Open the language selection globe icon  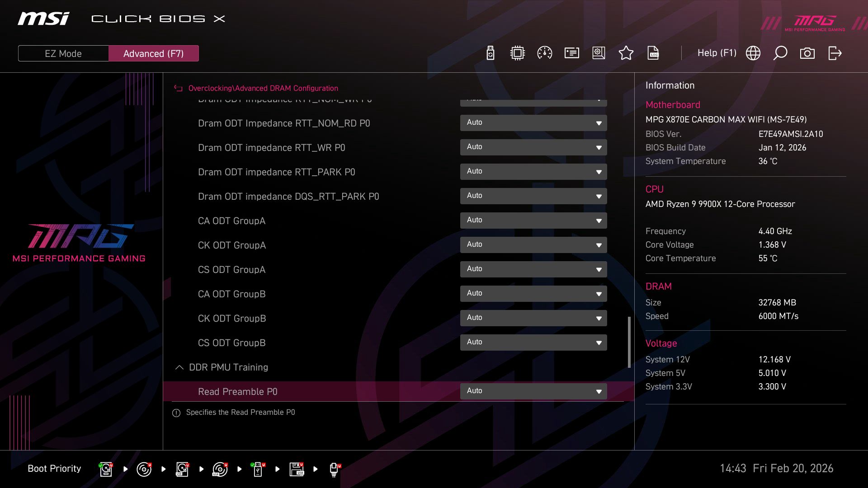point(753,53)
